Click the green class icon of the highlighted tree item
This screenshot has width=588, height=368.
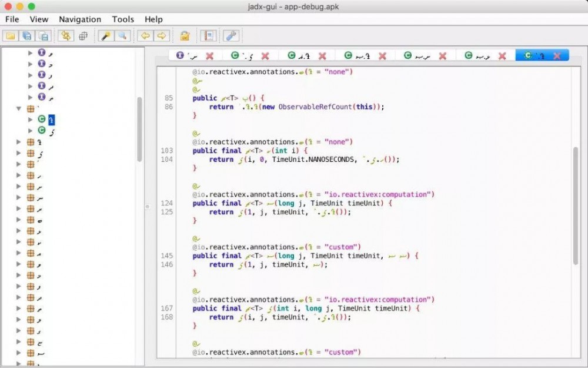(x=42, y=120)
